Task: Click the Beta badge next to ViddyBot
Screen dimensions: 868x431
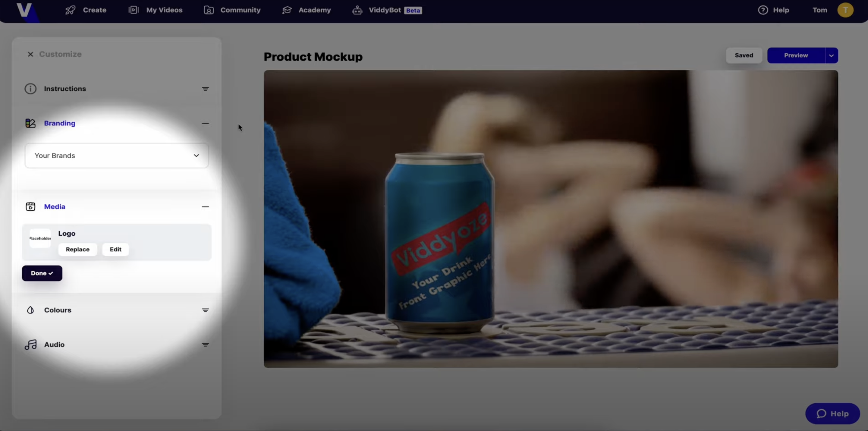Action: [x=413, y=11]
